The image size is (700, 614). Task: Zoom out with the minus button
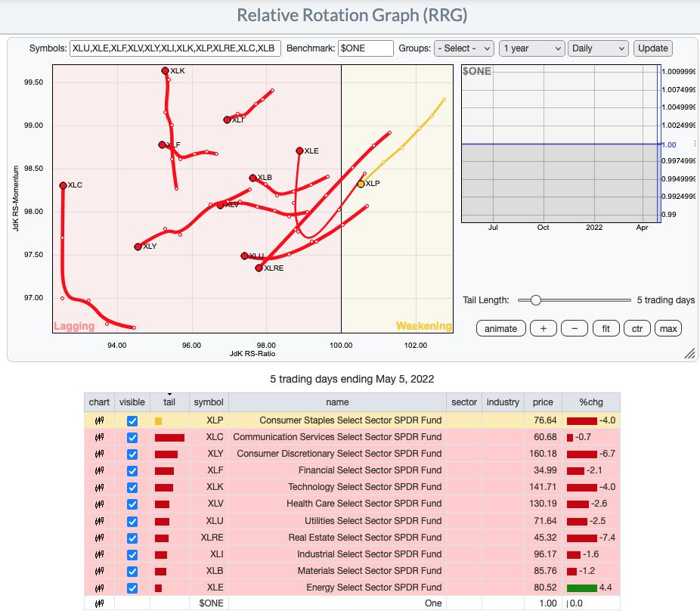[x=575, y=329]
